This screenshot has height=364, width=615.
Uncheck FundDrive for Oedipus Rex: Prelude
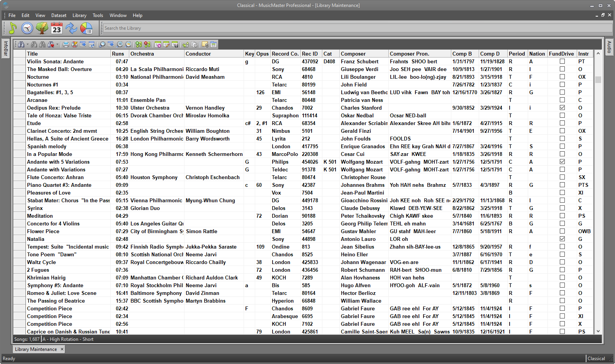tap(562, 108)
